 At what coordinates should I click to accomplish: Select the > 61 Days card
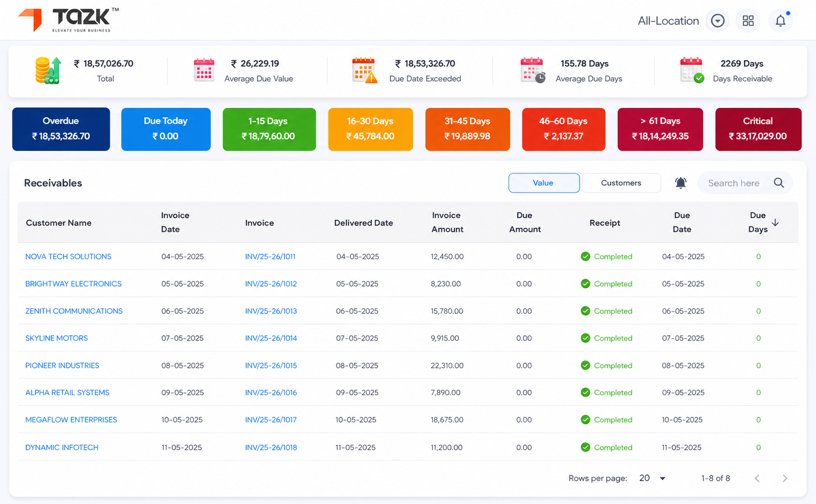(x=660, y=129)
